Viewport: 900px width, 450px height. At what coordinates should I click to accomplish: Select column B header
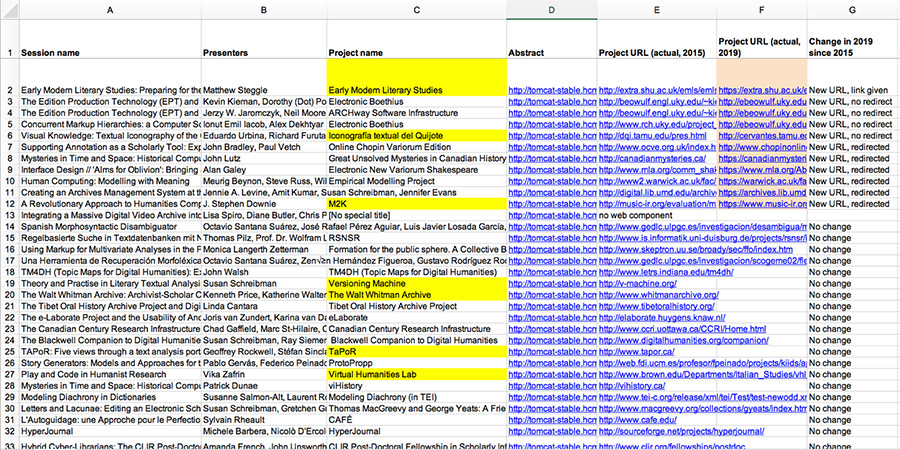pos(264,10)
